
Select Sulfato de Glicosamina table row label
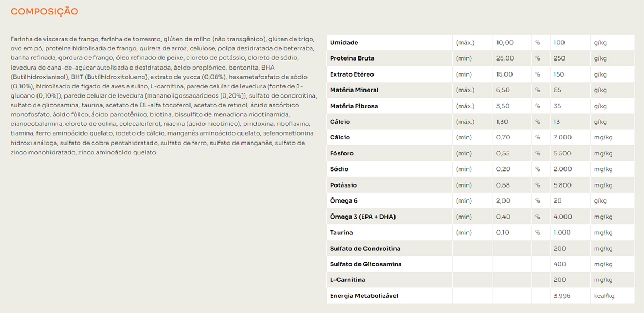(x=366, y=264)
